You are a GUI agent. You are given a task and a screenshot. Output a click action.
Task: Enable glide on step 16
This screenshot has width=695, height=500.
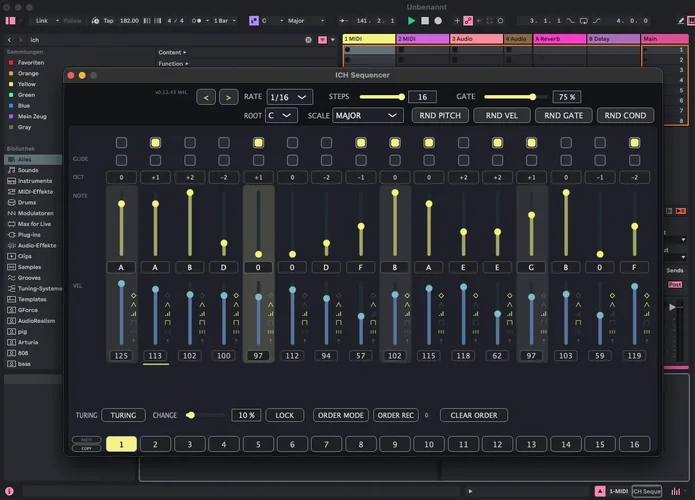(x=634, y=160)
